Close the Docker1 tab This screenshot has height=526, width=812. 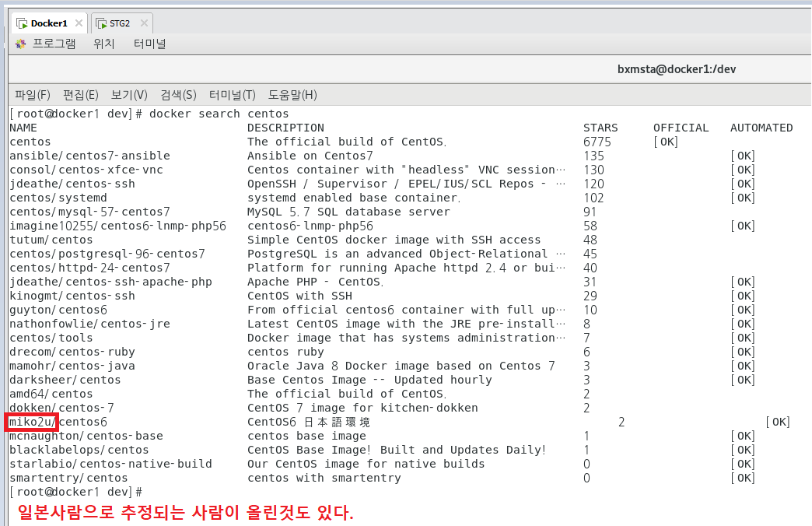pos(79,23)
